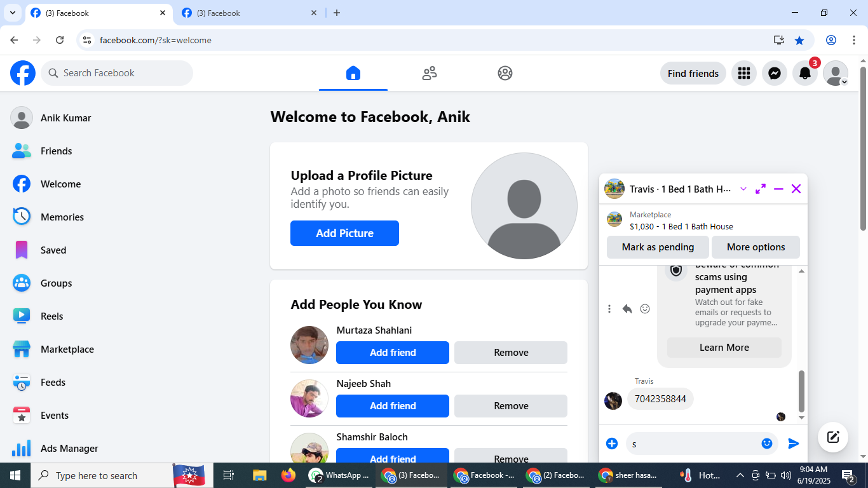Open emoji picker in chat input
Viewport: 868px width, 488px height.
point(767,444)
